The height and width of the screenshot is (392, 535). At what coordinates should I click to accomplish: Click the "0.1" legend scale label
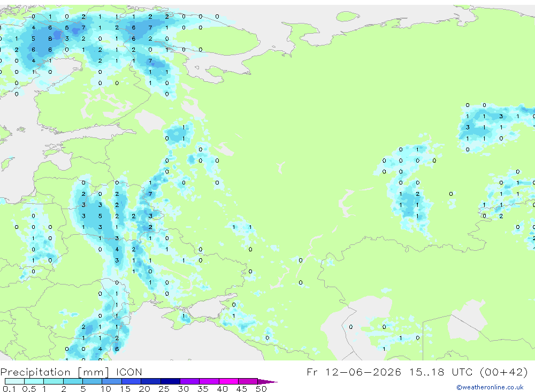tap(9, 389)
